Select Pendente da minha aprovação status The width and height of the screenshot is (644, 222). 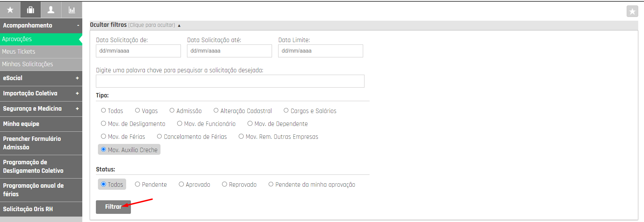271,184
